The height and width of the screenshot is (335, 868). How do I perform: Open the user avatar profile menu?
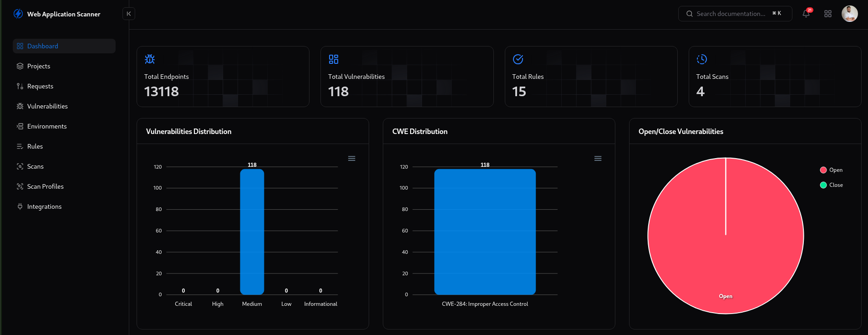849,14
